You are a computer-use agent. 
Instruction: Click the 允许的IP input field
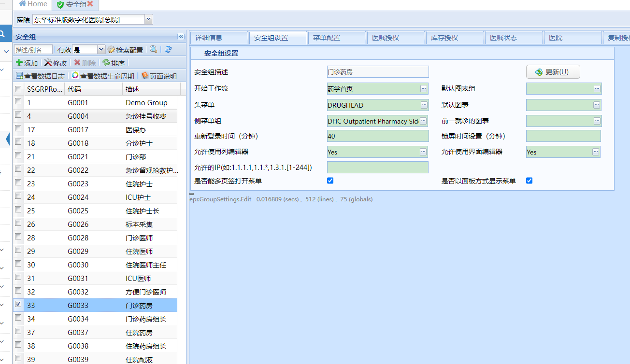[377, 167]
